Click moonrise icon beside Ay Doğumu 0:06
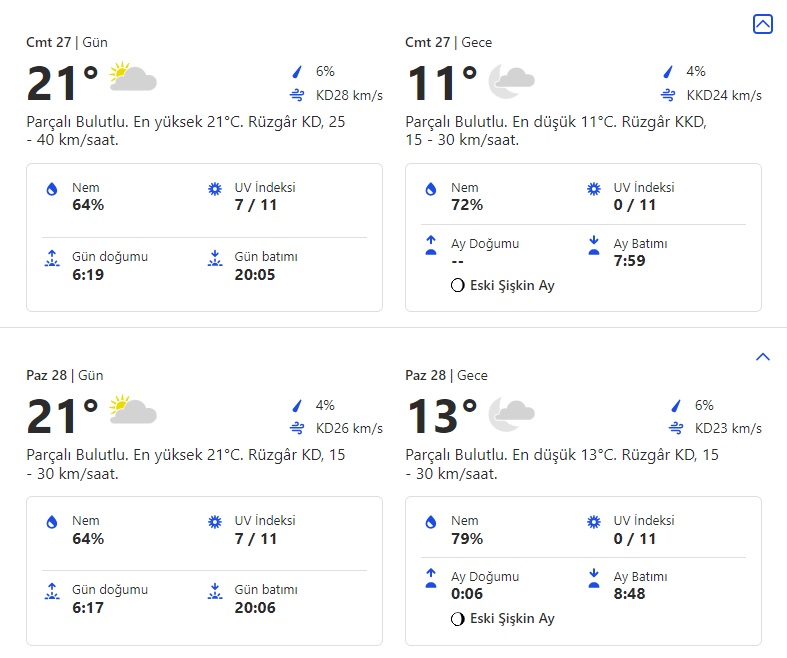This screenshot has height=658, width=787. coord(431,578)
